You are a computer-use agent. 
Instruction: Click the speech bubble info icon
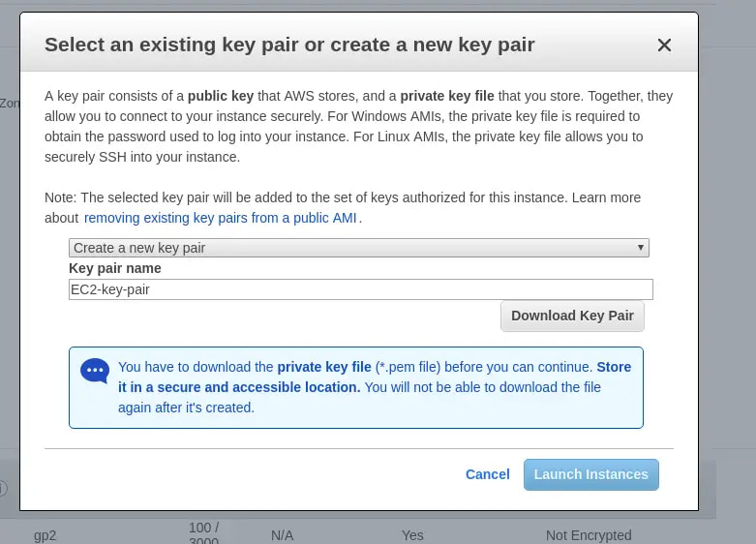tap(95, 371)
